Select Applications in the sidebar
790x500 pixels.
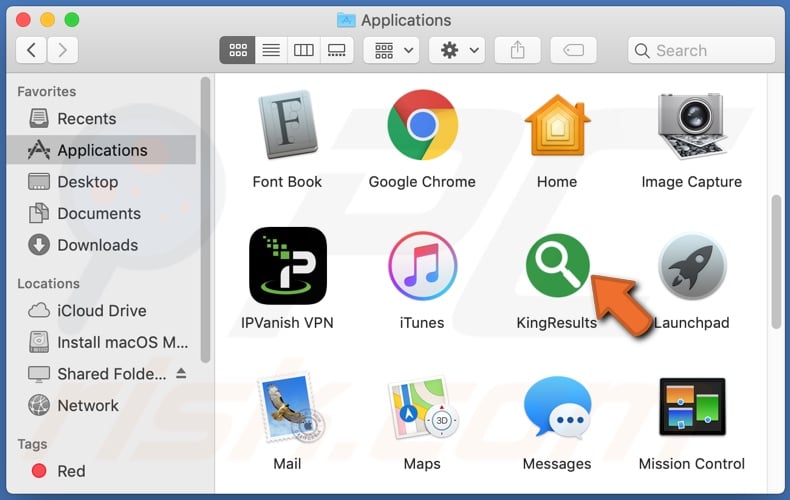[101, 150]
